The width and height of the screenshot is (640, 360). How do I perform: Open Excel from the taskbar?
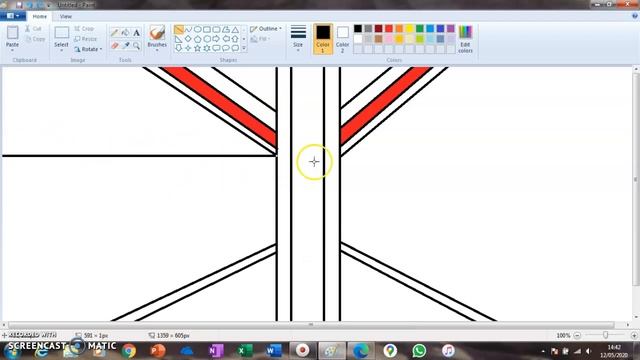point(245,350)
